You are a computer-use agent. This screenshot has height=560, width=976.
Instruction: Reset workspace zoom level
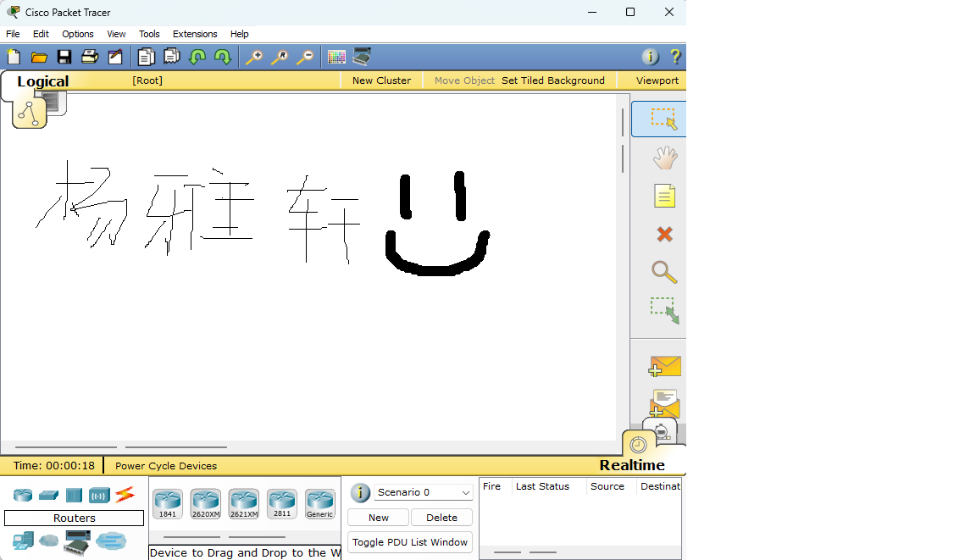pos(279,58)
